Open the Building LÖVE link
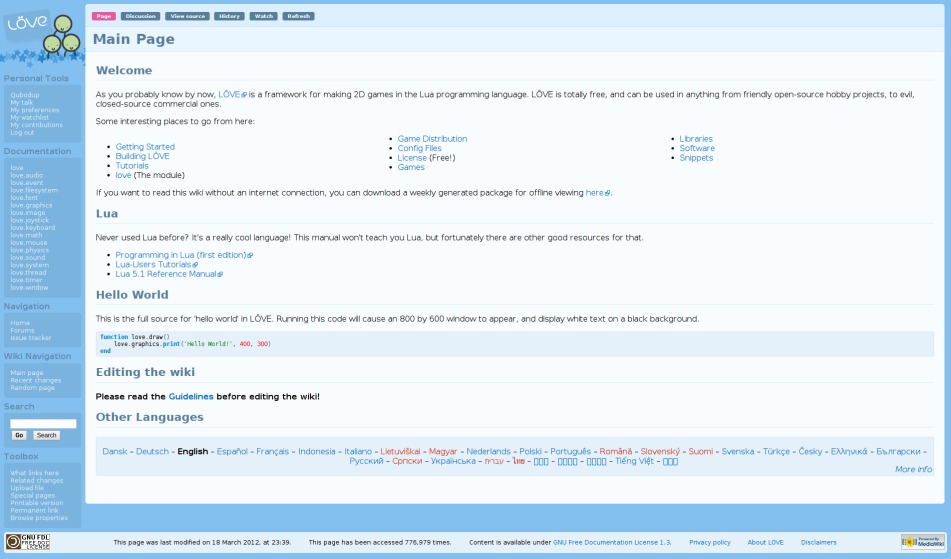Viewport: 951px width, 559px height. [x=143, y=156]
